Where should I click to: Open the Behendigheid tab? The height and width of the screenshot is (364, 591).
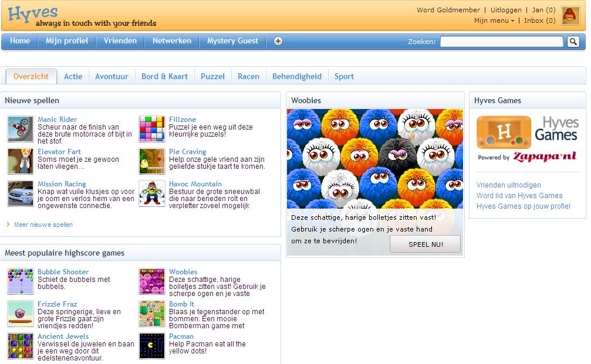click(297, 76)
